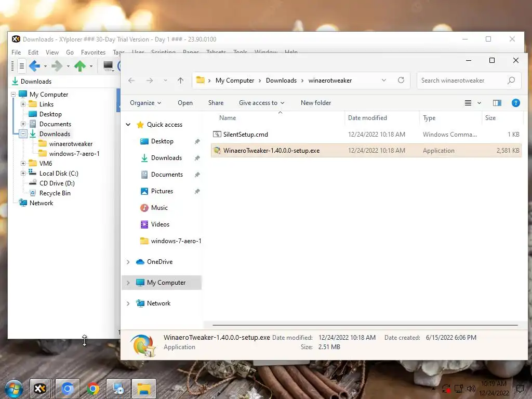532x399 pixels.
Task: Select Network in the XYplorer tree
Action: tap(41, 203)
